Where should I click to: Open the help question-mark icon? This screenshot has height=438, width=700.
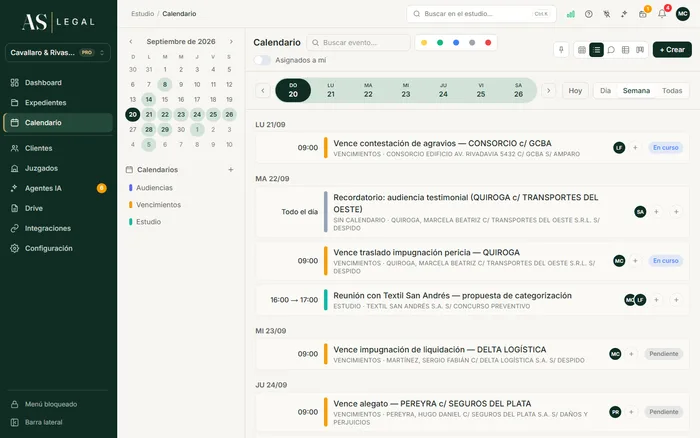(589, 14)
